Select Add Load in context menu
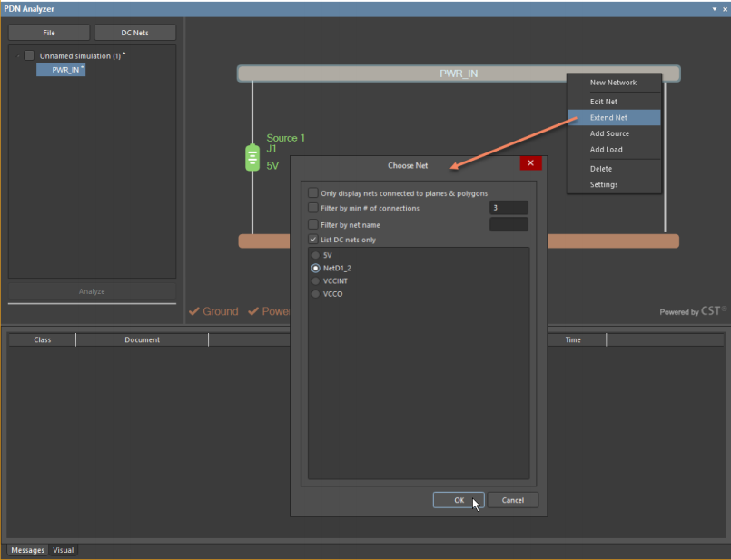 [614, 150]
